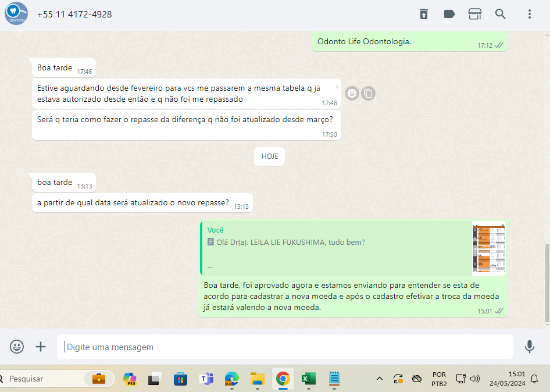Open the three-dot chat menu
The image size is (550, 392).
(529, 14)
